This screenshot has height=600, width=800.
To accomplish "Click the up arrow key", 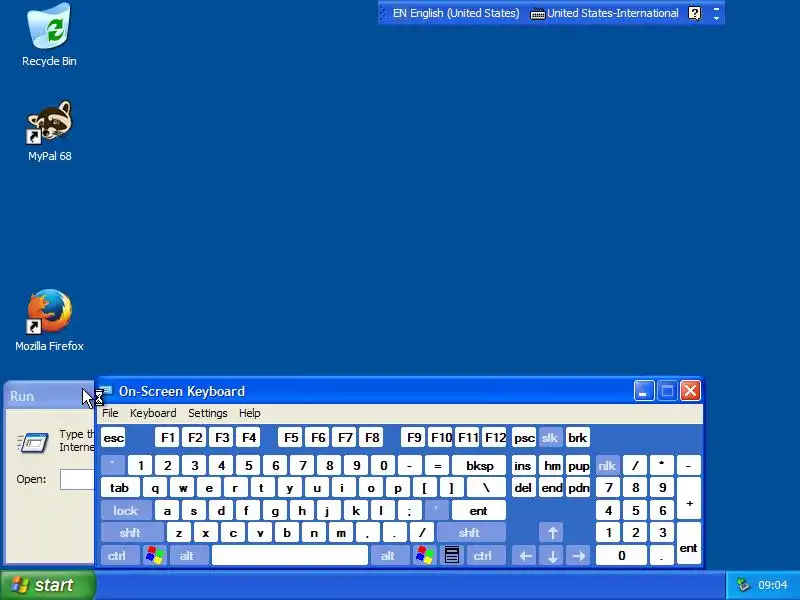I will [552, 533].
